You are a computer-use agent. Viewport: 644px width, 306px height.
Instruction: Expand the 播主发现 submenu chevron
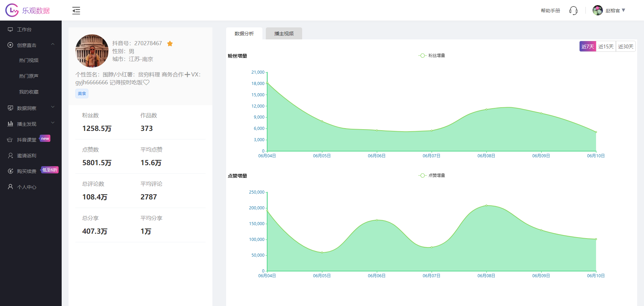pos(53,123)
